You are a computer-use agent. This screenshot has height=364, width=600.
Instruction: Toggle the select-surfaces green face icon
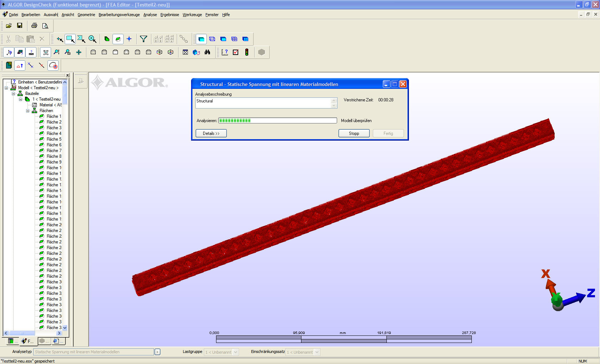[x=118, y=39]
